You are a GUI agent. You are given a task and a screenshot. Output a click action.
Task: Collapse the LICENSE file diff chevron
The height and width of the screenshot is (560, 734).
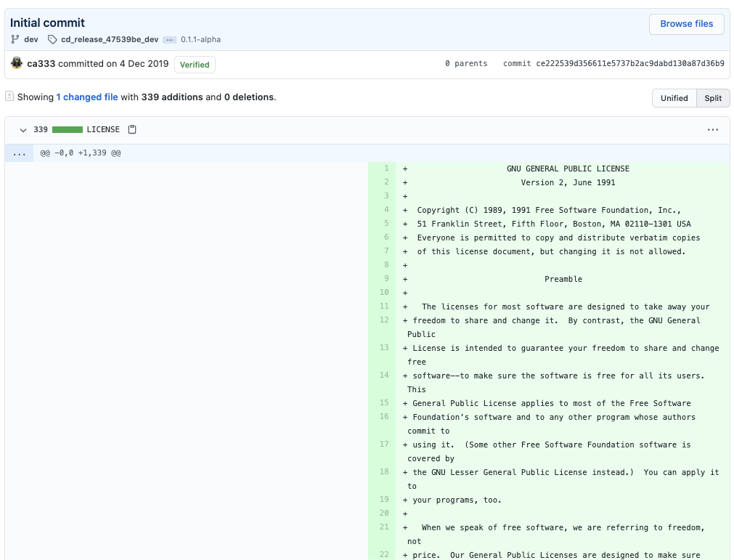point(23,130)
